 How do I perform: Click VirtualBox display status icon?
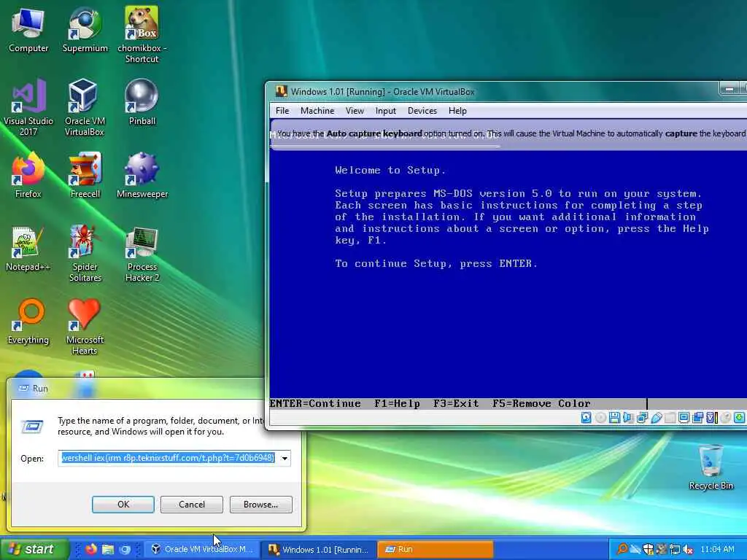[684, 418]
